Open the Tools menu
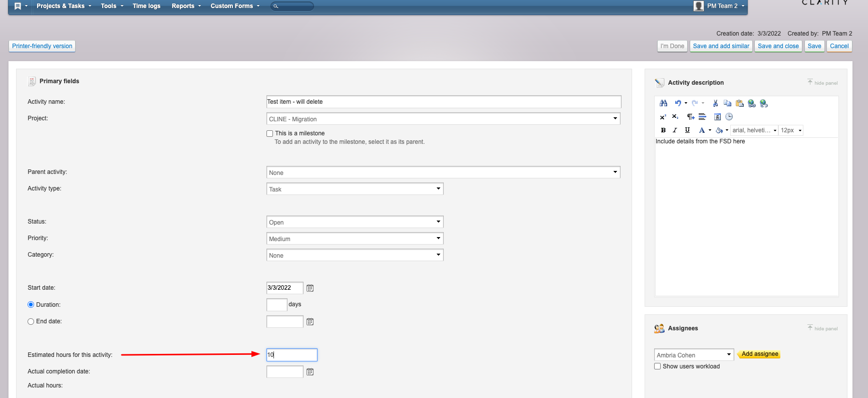 112,6
